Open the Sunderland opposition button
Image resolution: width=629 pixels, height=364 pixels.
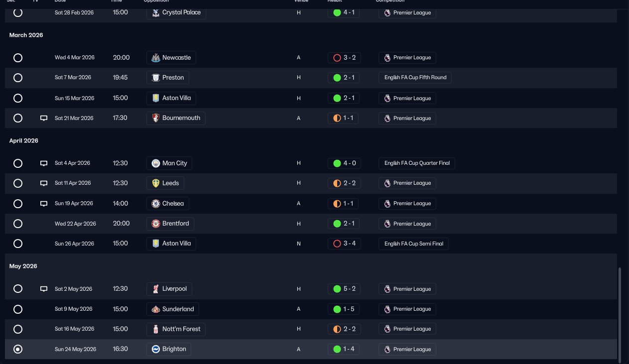point(173,309)
